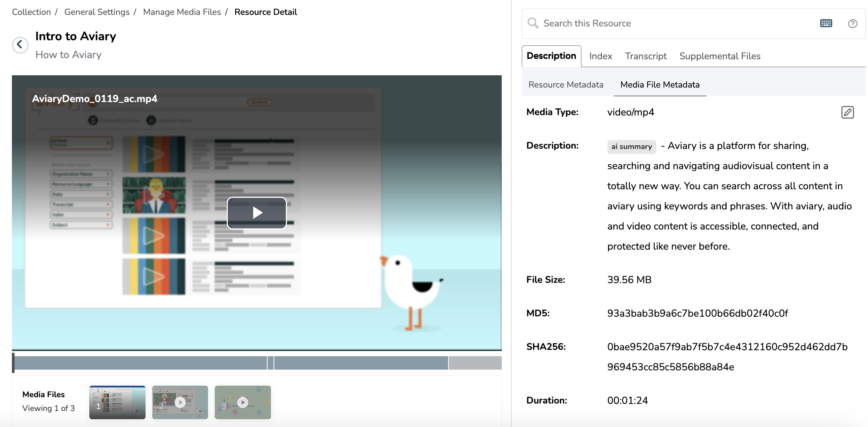
Task: Open the search help question mark
Action: 852,23
